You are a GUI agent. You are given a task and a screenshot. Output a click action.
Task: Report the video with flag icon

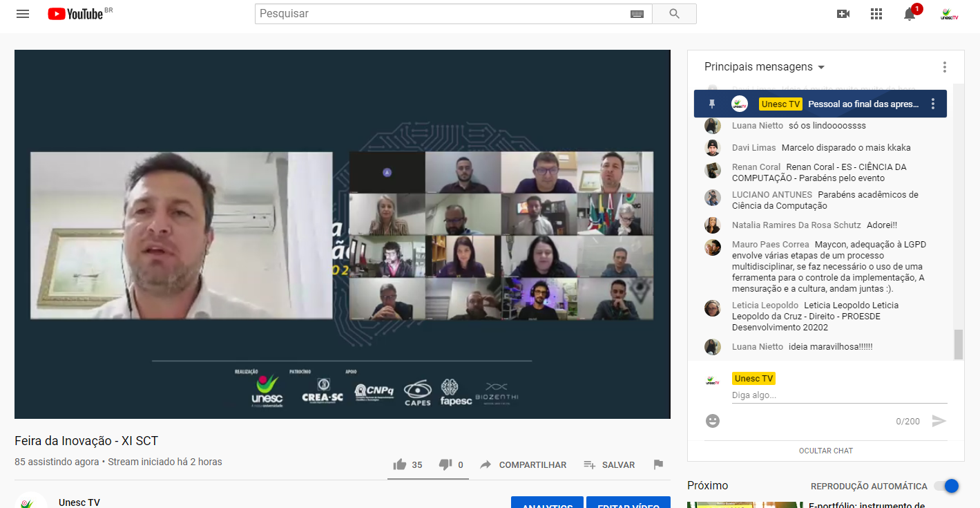658,464
